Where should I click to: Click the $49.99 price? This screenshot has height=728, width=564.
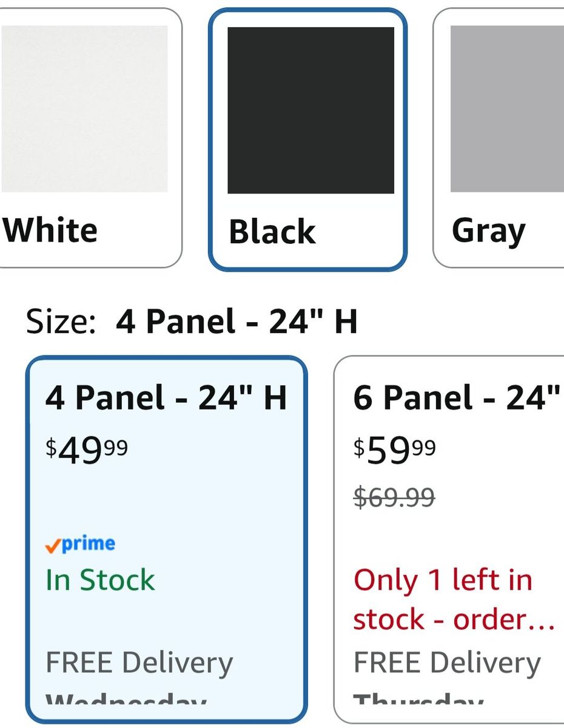87,451
